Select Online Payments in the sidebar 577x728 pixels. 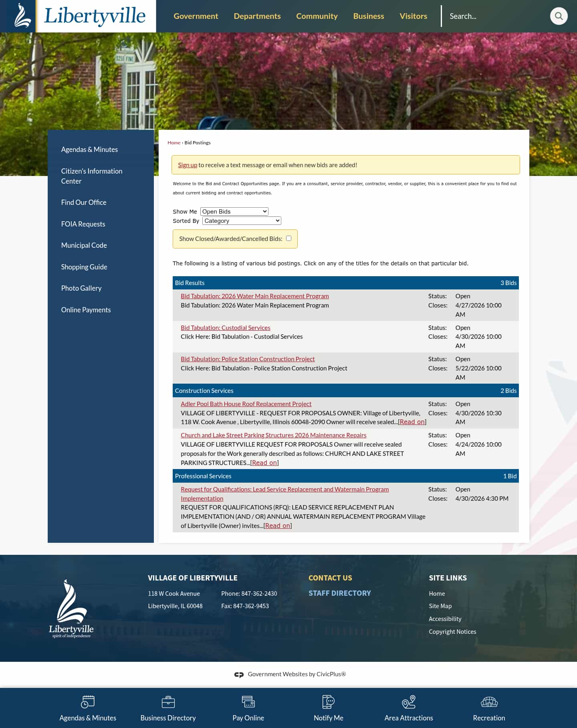(86, 310)
